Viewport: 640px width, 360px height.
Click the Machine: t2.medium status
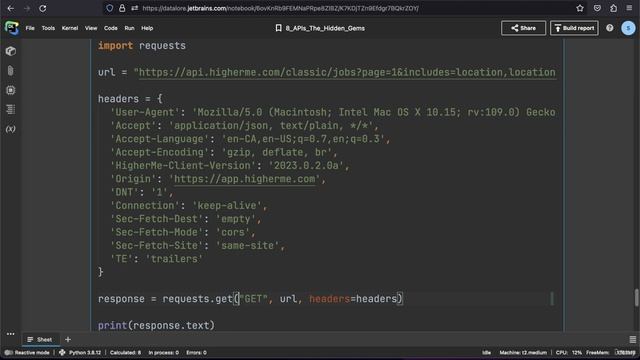pyautogui.click(x=523, y=353)
